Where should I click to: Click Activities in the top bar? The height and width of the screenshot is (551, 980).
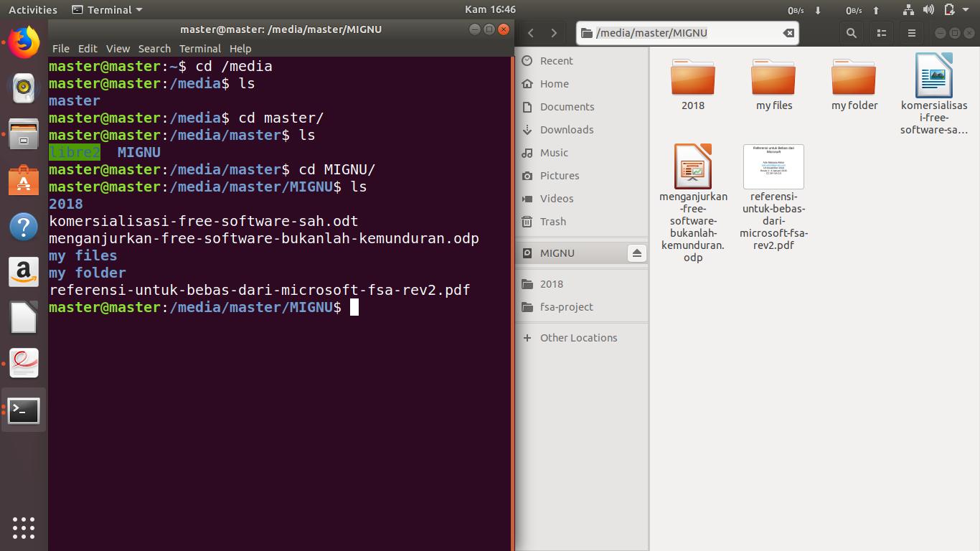pos(32,9)
